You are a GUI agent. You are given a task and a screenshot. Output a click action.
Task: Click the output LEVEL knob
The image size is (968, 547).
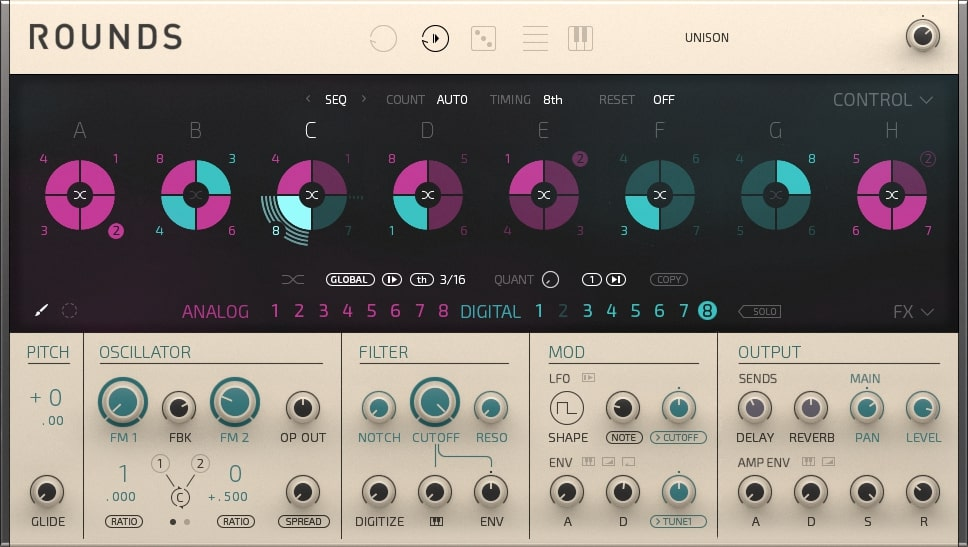(923, 408)
